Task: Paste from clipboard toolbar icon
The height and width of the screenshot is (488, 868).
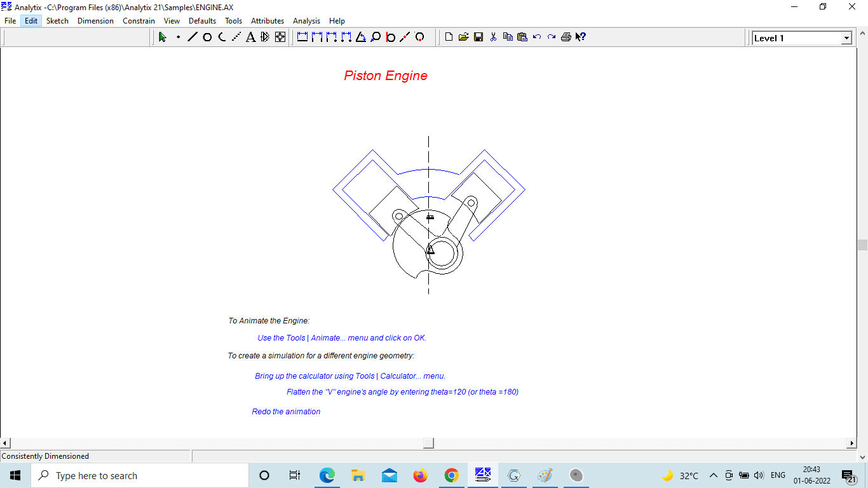Action: 522,37
